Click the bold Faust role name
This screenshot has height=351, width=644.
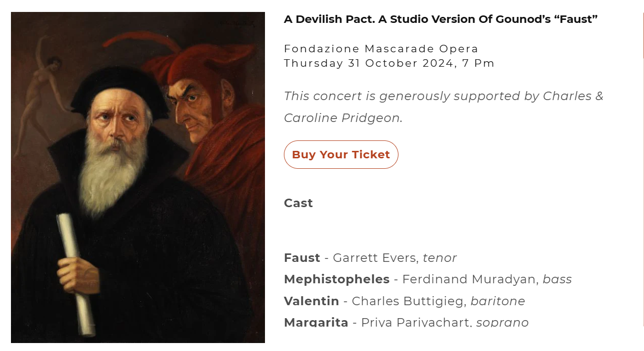pyautogui.click(x=302, y=258)
